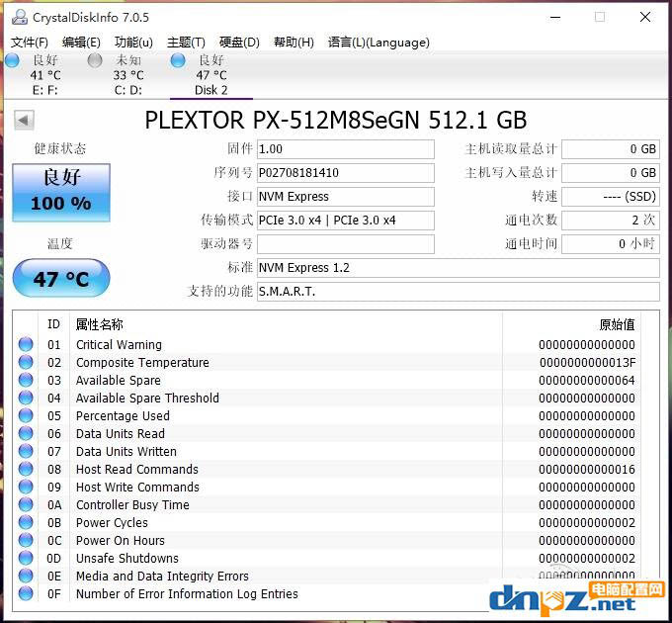
Task: Click the 47 °C temperature button
Action: click(61, 278)
